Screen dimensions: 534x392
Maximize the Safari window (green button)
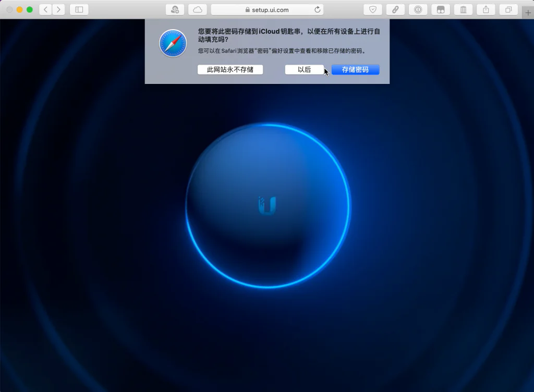(x=30, y=9)
